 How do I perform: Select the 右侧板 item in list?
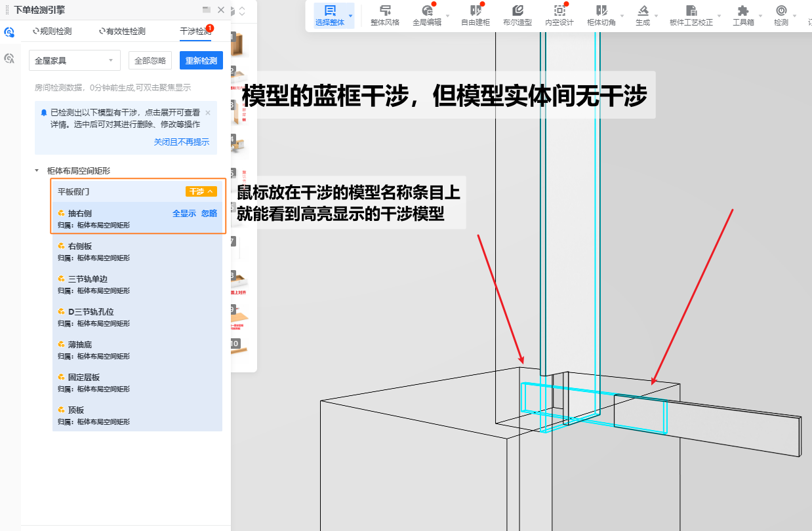(x=79, y=246)
